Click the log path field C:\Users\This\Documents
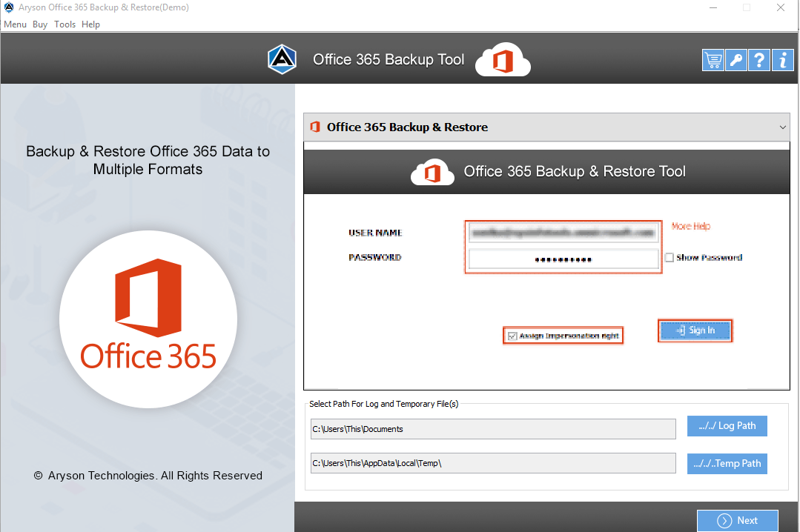The image size is (800, 532). [493, 429]
